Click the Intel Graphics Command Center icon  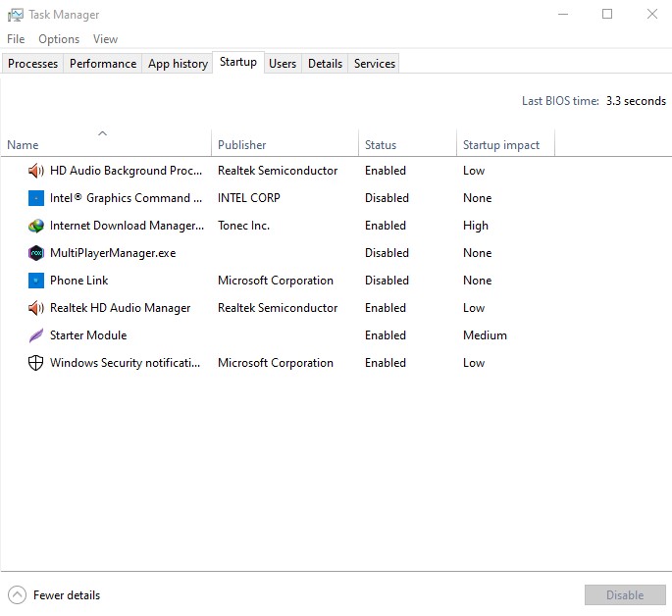tap(36, 198)
